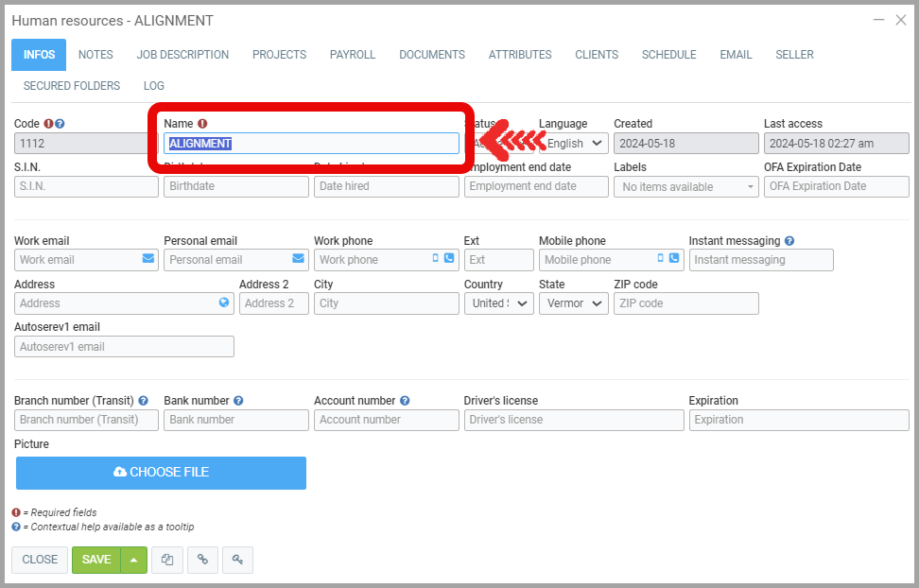
Task: Click the help icon next to Instant messaging
Action: coord(789,241)
